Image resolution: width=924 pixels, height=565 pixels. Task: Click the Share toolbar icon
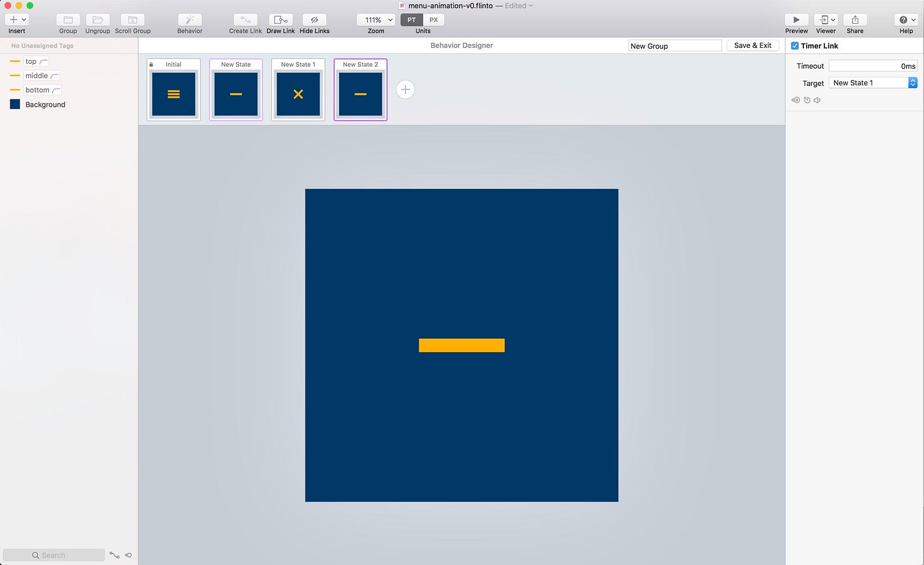pyautogui.click(x=855, y=20)
